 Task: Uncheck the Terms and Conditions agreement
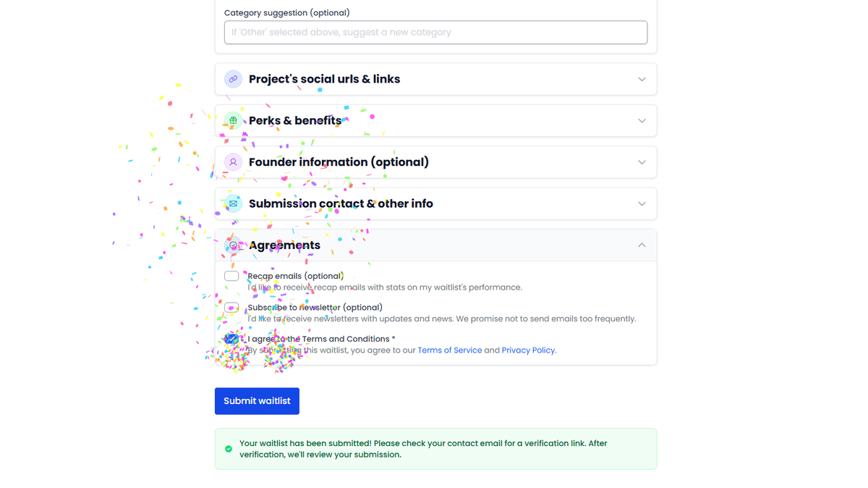(231, 338)
